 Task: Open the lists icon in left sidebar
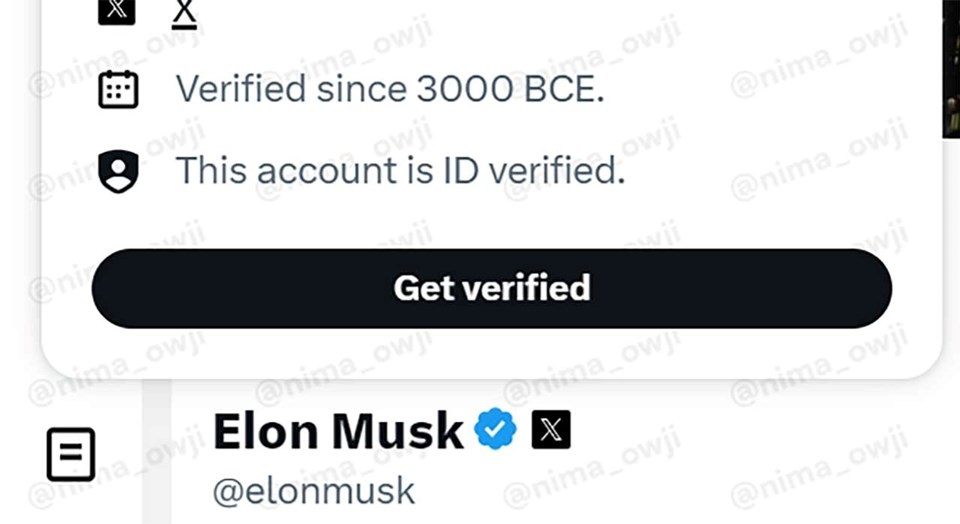tap(71, 454)
